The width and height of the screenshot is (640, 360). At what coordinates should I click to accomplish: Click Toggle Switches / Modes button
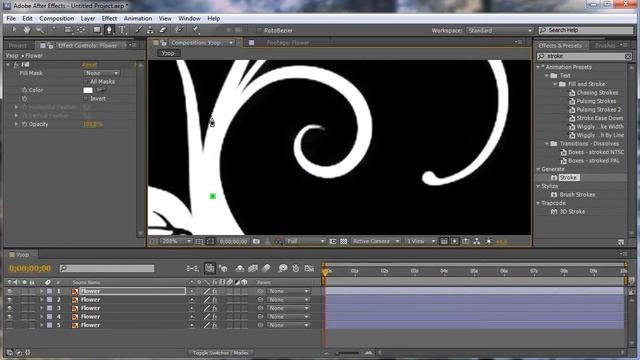tap(220, 353)
